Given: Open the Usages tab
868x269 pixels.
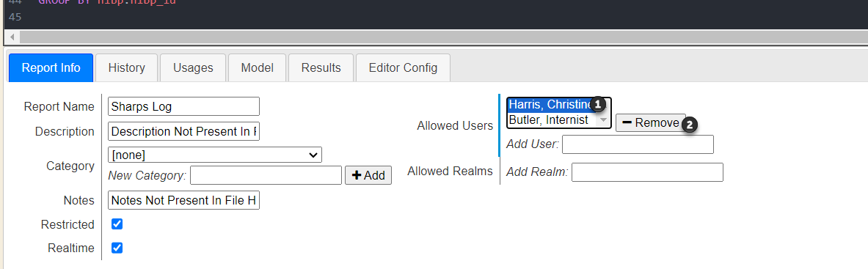Looking at the screenshot, I should 193,68.
